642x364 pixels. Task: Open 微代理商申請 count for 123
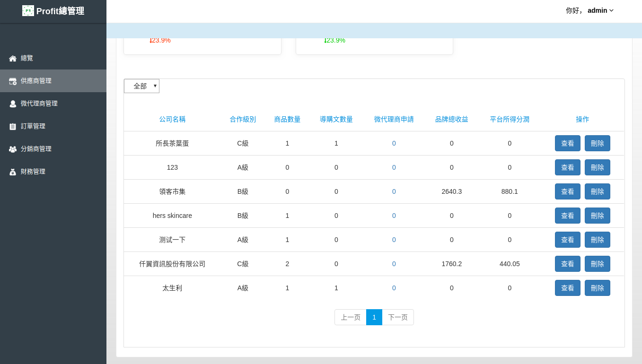394,167
